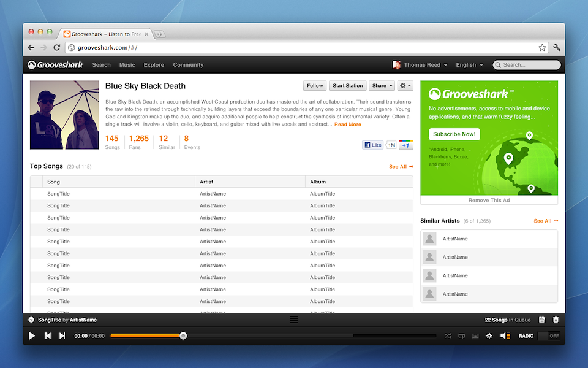Sort by the Artist column header

(250, 182)
